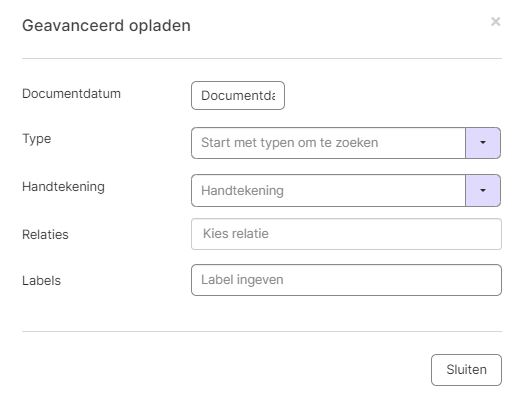Click the Labels field label

click(42, 281)
